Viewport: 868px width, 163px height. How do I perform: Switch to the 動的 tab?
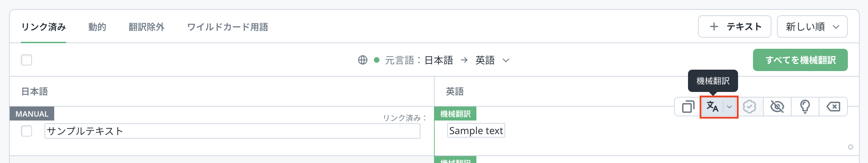97,27
